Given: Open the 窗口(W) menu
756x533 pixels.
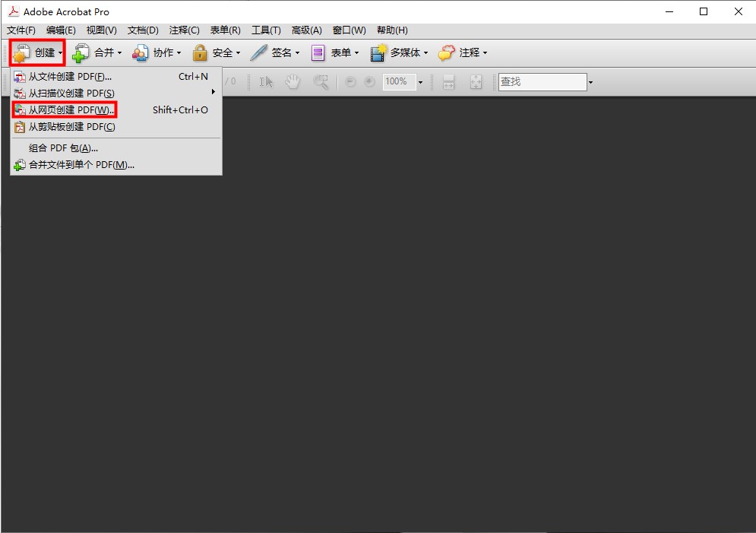Looking at the screenshot, I should 349,30.
